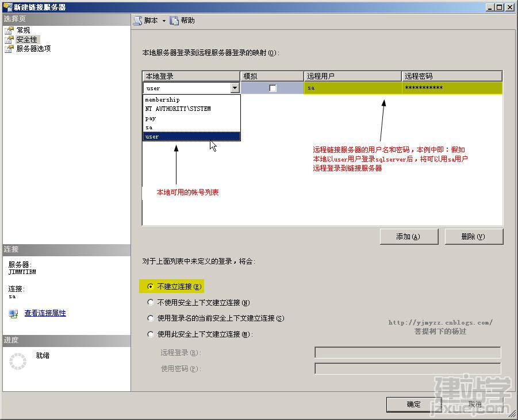The image size is (518, 420).
Task: Open the 服务器选项 page
Action: [33, 49]
